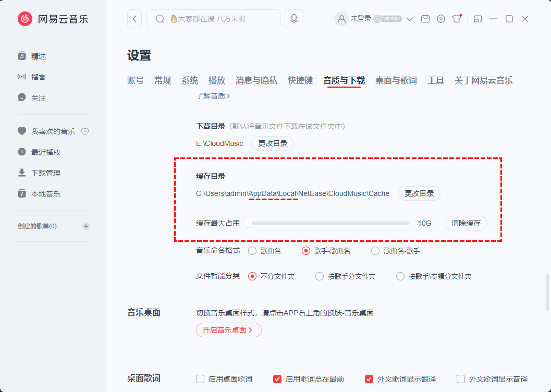This screenshot has width=551, height=392.
Task: Click the E:\CloudMusic download path text
Action: point(219,143)
